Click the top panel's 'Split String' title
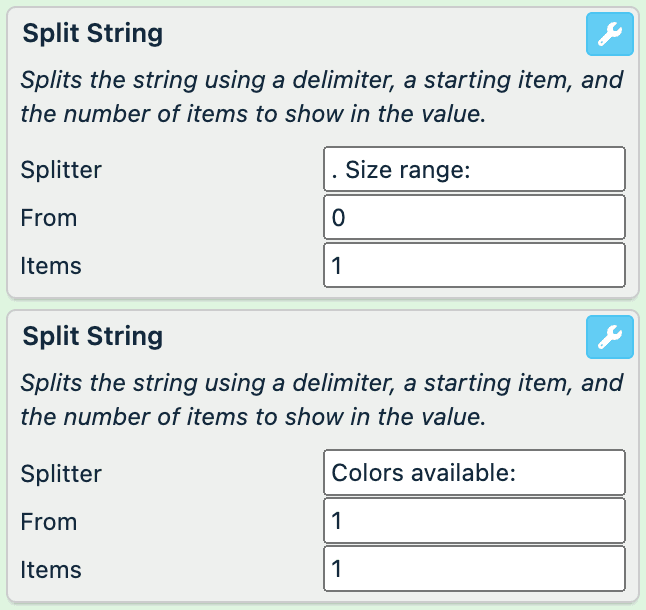Image resolution: width=646 pixels, height=610 pixels. [x=92, y=33]
